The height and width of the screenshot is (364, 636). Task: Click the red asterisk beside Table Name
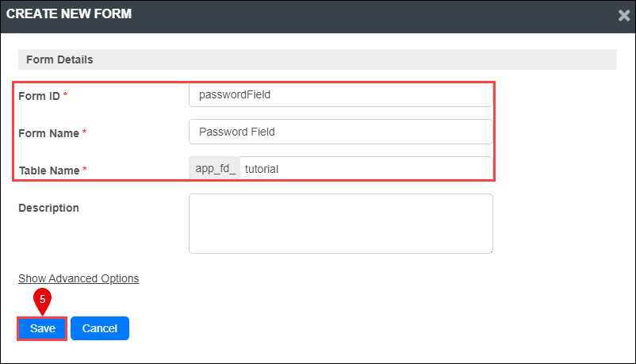(85, 168)
